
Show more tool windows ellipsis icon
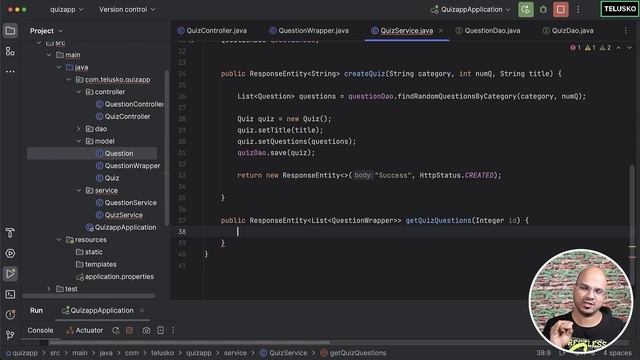pyautogui.click(x=10, y=71)
